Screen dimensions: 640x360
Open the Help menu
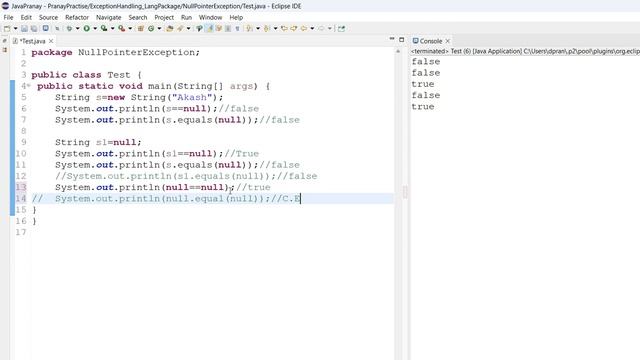click(x=236, y=18)
